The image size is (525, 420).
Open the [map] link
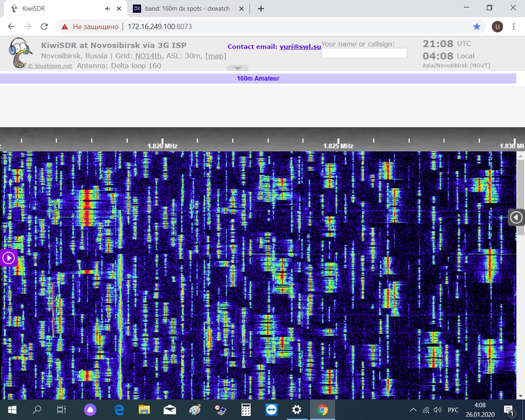(x=216, y=56)
